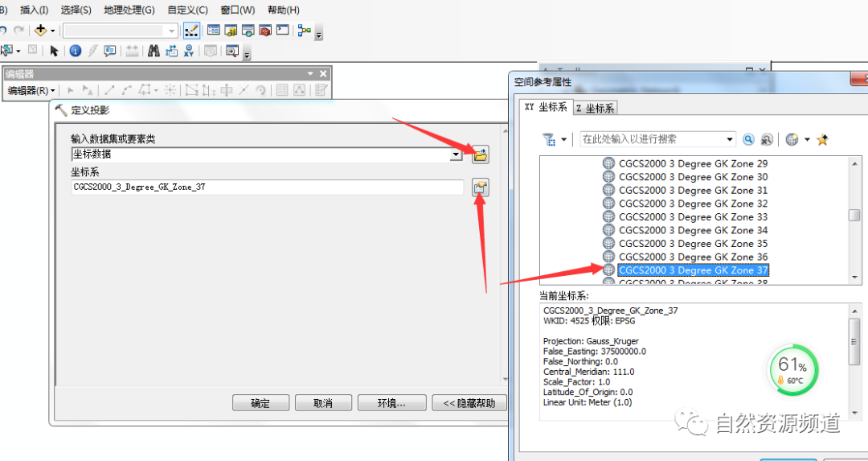
Task: Expand the input dataset combo box dropdown
Action: [457, 155]
